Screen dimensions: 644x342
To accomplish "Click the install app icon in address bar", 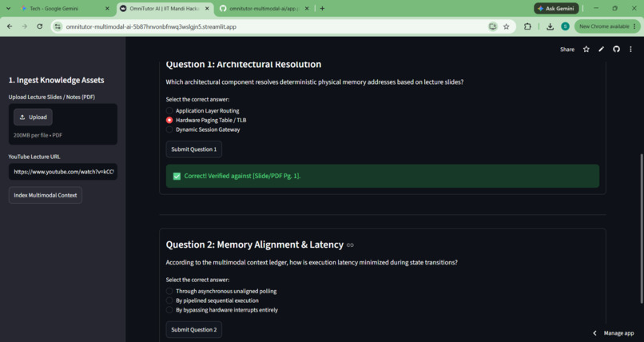I will (492, 26).
